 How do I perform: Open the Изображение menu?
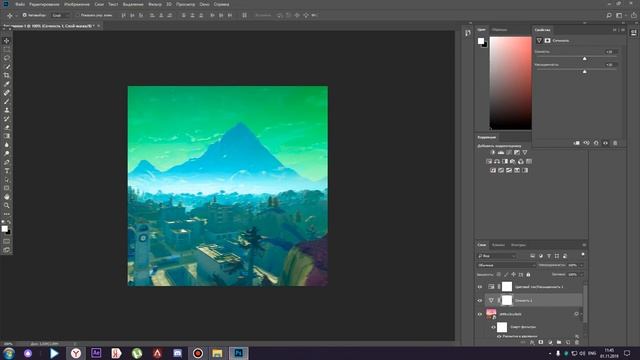tap(77, 4)
